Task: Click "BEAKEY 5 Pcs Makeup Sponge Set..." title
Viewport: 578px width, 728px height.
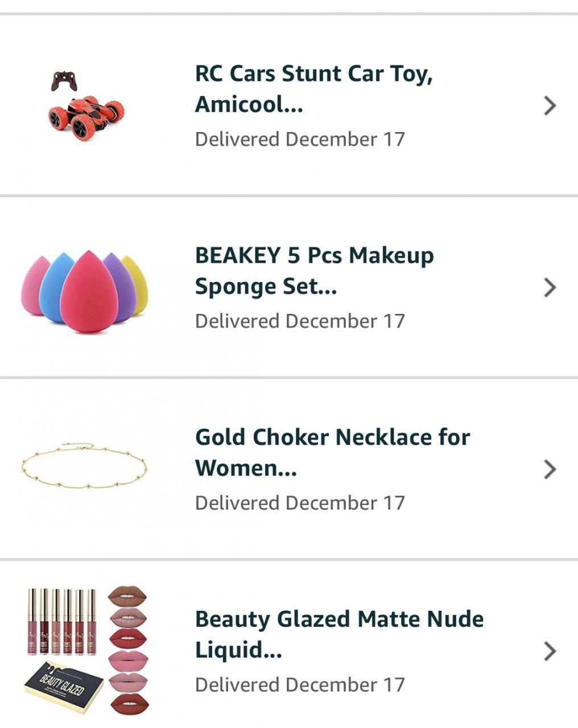Action: click(x=314, y=271)
